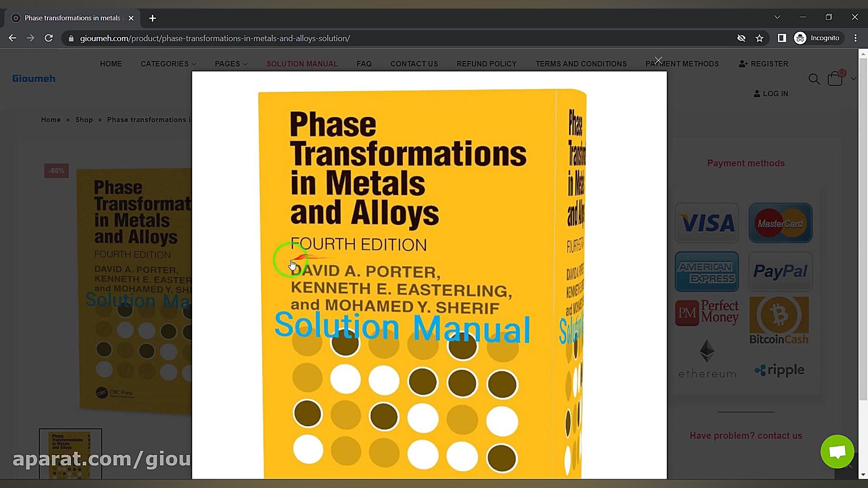The width and height of the screenshot is (868, 488).
Task: Click 'Have problem? contact us' text
Action: pyautogui.click(x=746, y=436)
